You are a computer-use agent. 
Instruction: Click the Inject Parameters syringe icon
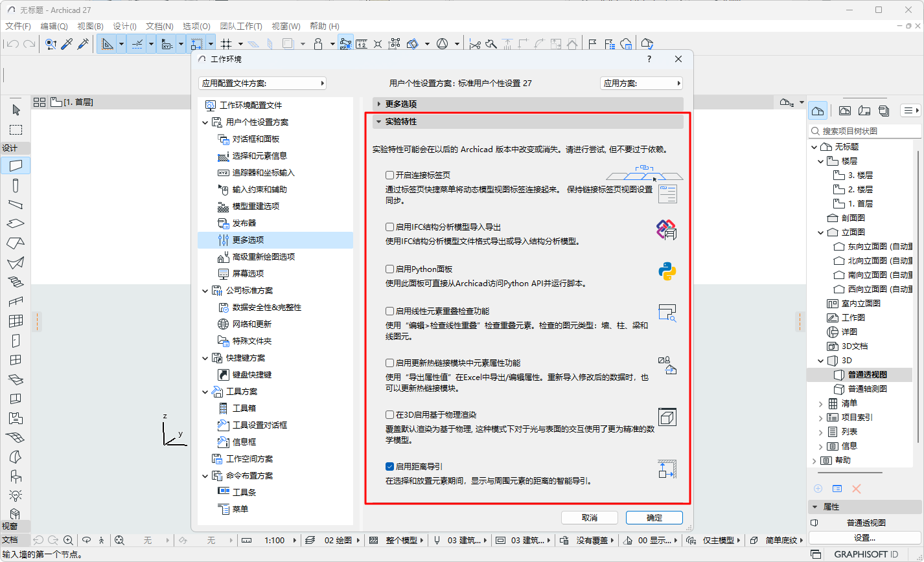pyautogui.click(x=83, y=44)
